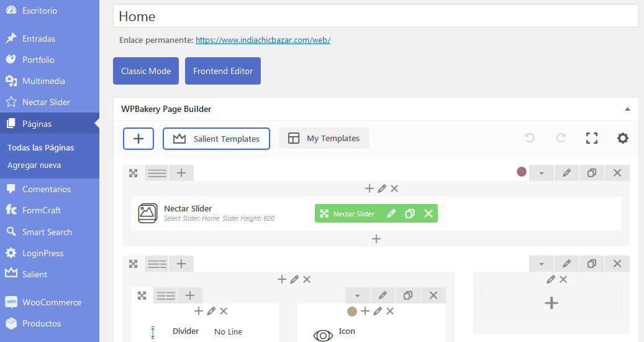This screenshot has width=644, height=342.
Task: Toggle second row expand arrows icon
Action: 133,264
